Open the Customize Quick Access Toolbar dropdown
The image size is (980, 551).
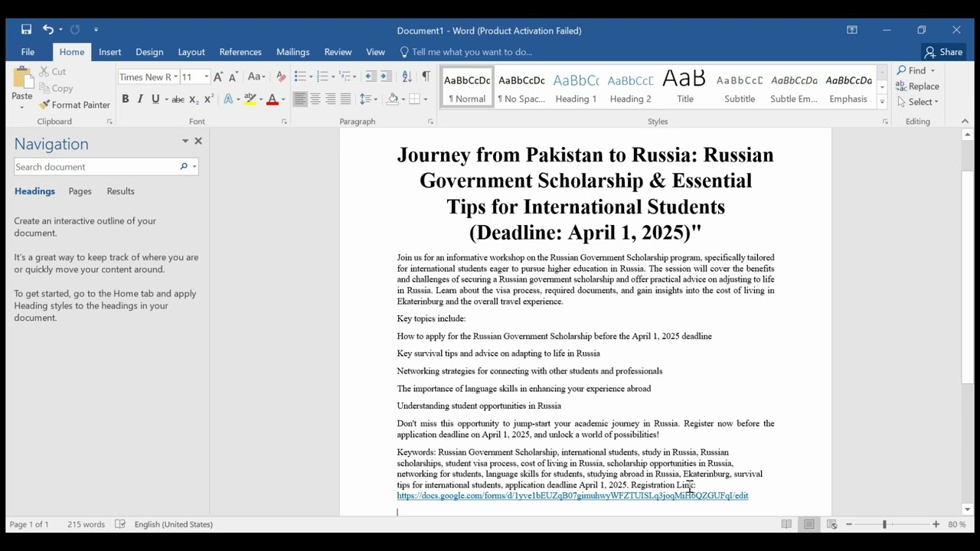point(96,30)
